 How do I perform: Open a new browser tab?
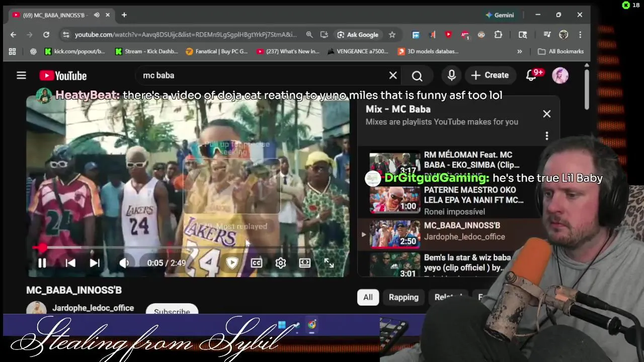click(124, 15)
